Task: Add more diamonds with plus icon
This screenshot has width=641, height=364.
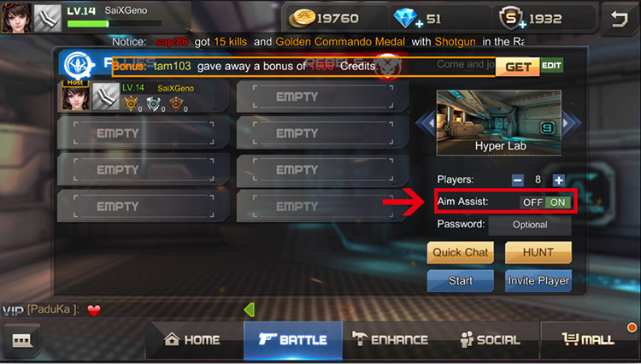Action: pyautogui.click(x=419, y=25)
